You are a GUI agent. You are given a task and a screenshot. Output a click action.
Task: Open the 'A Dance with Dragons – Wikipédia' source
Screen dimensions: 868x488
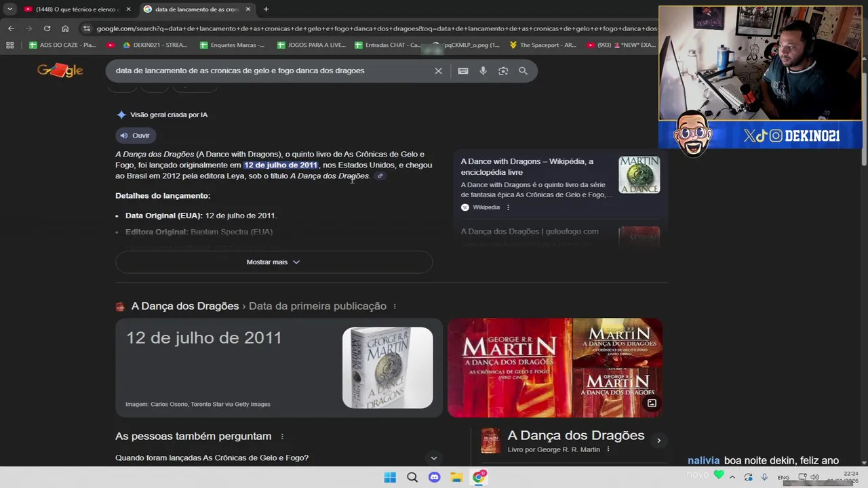point(527,167)
